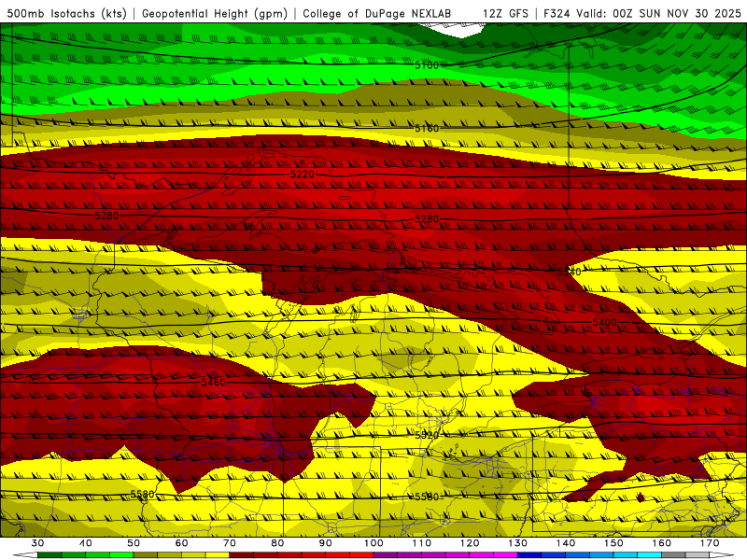This screenshot has width=747, height=560.
Task: Click the 160 knot color scale label
Action: (662, 543)
